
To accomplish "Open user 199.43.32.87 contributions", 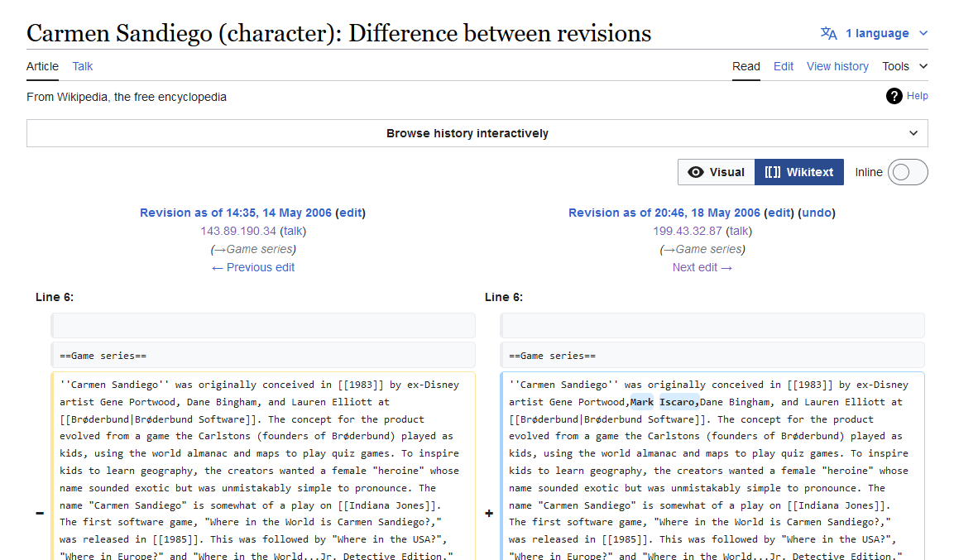I will (x=688, y=231).
